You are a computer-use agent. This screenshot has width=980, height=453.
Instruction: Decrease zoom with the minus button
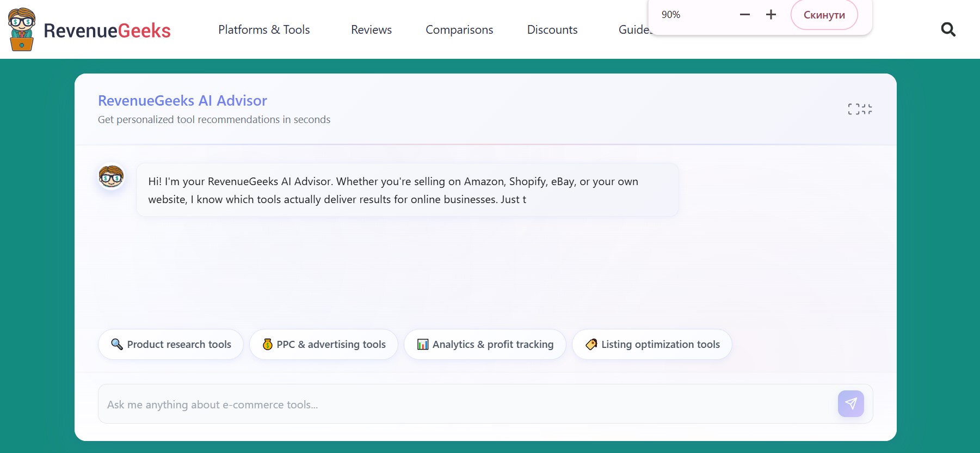745,15
